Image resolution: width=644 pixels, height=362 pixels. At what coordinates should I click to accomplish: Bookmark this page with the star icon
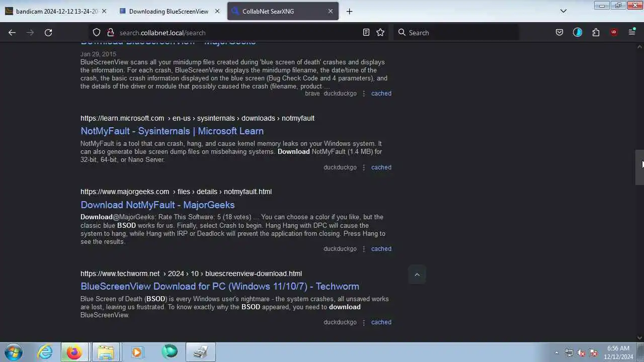(380, 32)
